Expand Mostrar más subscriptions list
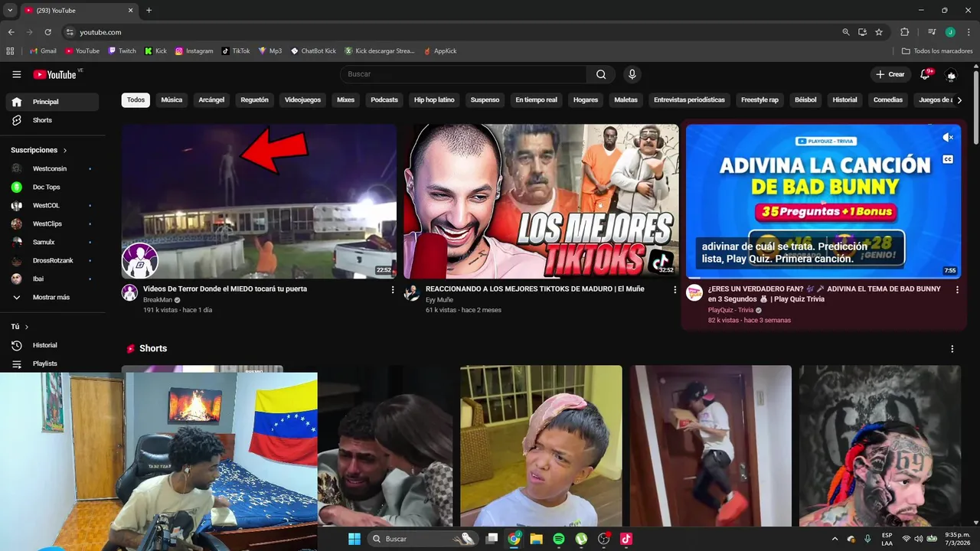 [52, 297]
